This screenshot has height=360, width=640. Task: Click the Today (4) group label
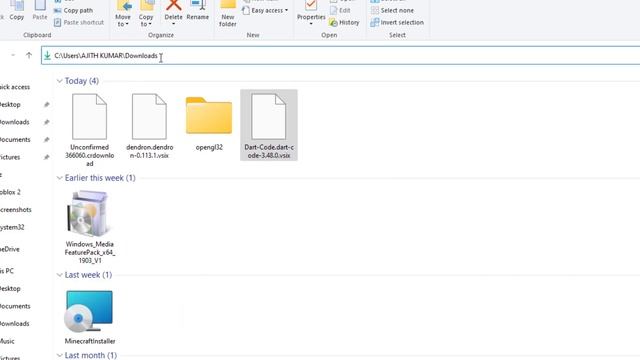[82, 81]
